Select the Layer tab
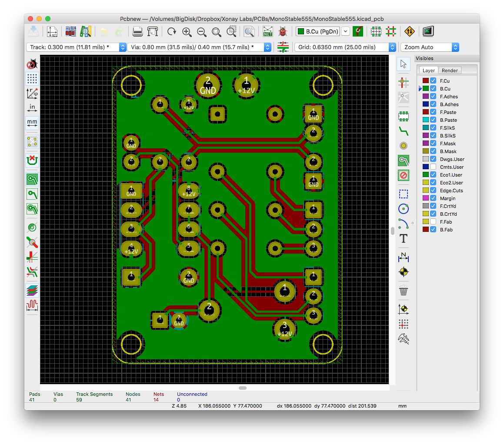Screen dimensions: 504x445 428,70
